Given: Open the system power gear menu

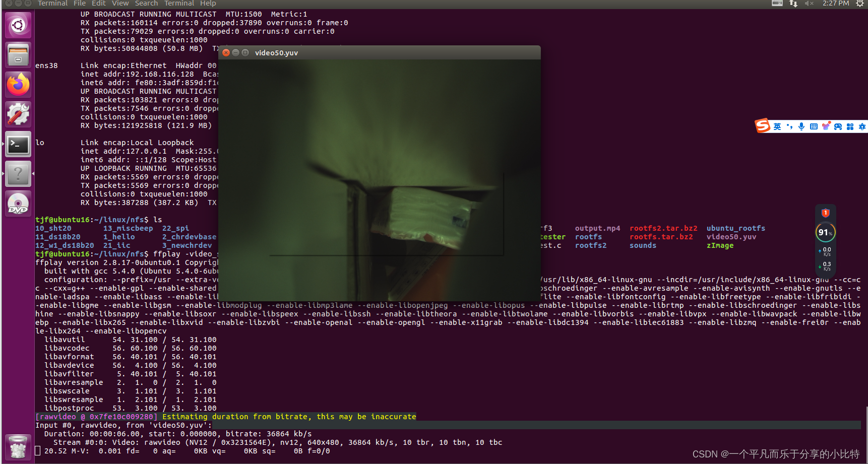Looking at the screenshot, I should tap(860, 4).
